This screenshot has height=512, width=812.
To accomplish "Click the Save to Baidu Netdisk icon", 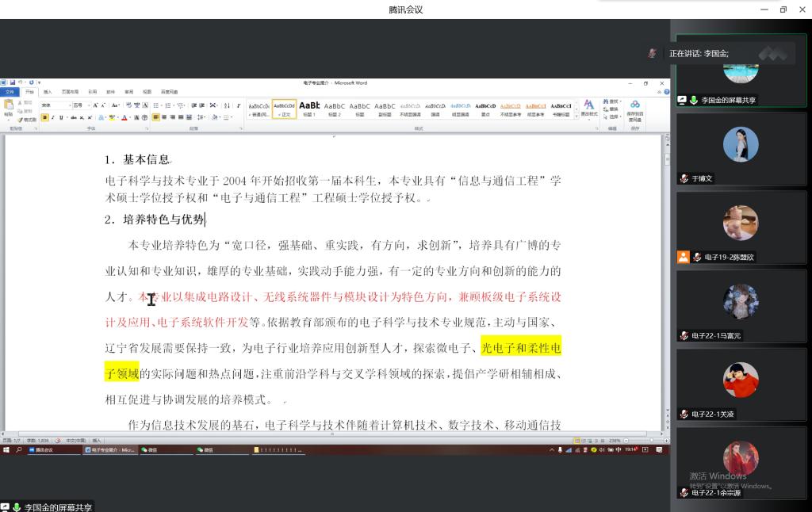I will pyautogui.click(x=635, y=109).
